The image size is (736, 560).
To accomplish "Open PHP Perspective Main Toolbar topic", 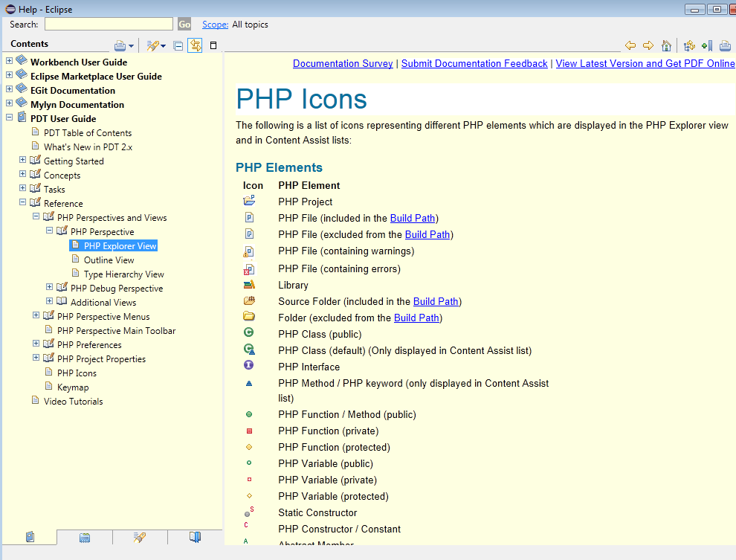I will pyautogui.click(x=117, y=331).
